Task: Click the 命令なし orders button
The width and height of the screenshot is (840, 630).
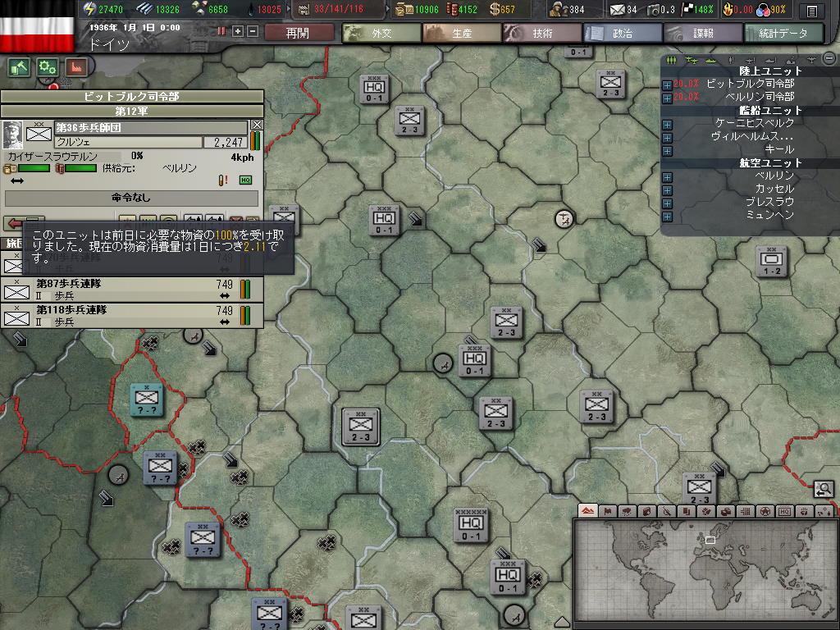Action: point(131,198)
